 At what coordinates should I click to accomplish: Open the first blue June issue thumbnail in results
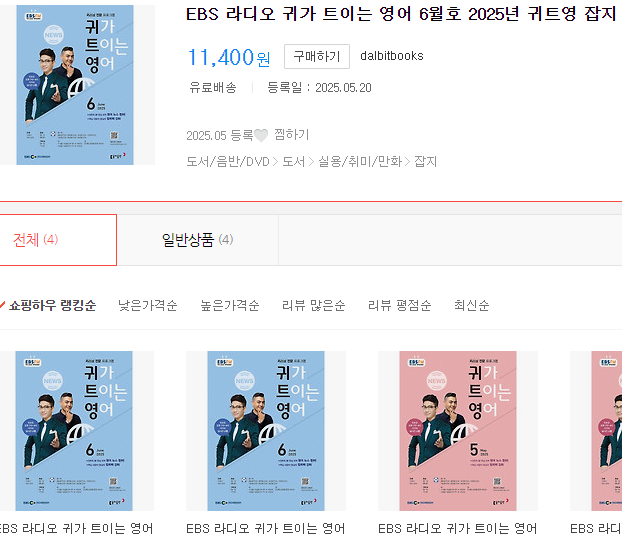point(74,431)
